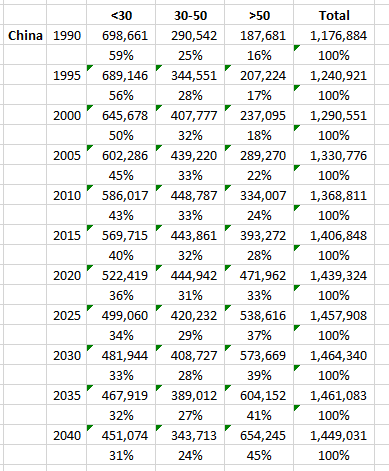Image resolution: width=389 pixels, height=471 pixels.
Task: Select the cell containing 481,944
Action: click(121, 355)
